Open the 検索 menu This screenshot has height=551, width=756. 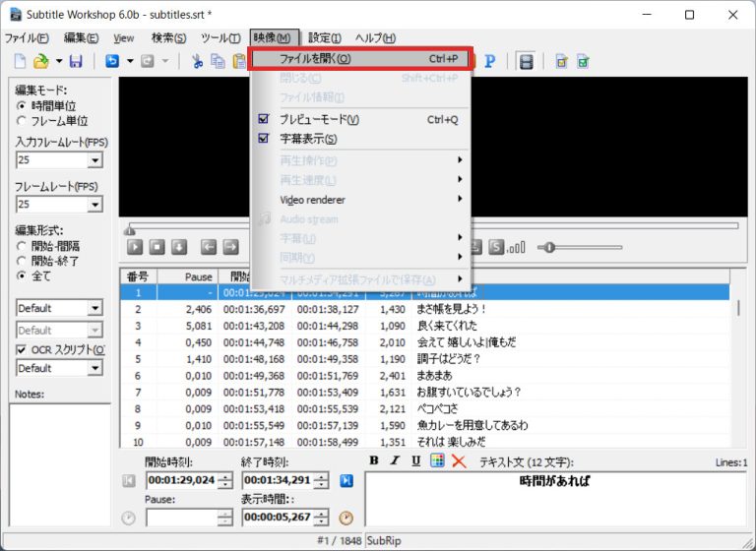coord(168,38)
